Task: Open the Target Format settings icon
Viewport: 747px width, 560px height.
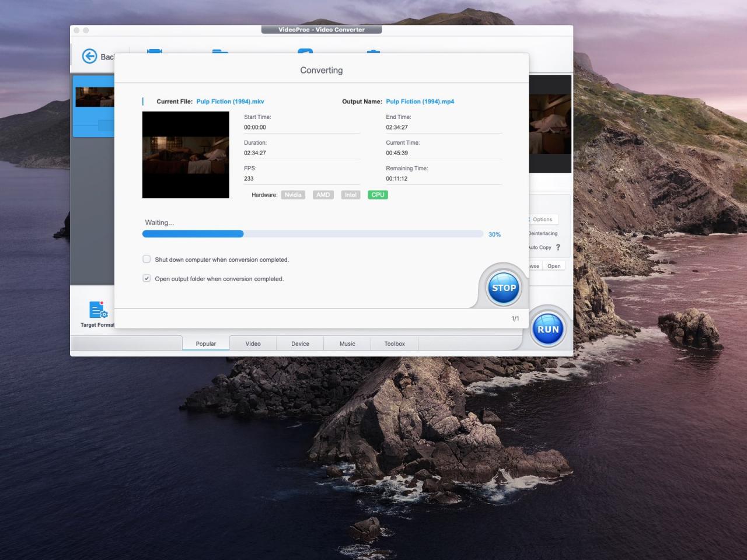Action: [x=98, y=310]
